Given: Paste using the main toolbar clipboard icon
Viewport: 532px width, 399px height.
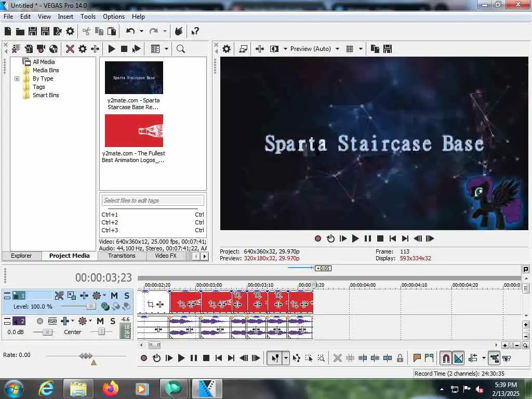Looking at the screenshot, I should 112,32.
